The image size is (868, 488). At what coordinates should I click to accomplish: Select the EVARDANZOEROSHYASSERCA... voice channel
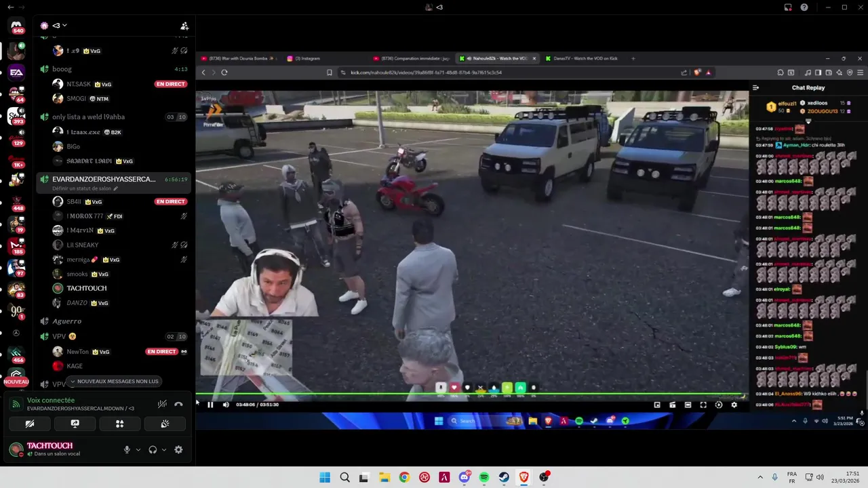point(113,179)
